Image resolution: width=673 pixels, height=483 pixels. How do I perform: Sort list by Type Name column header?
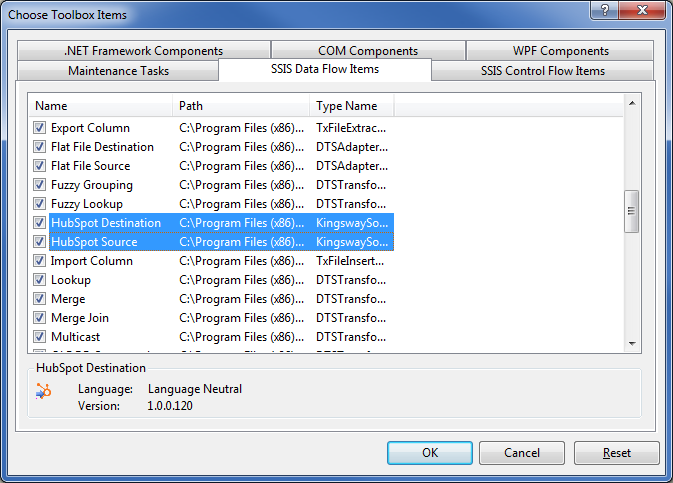pyautogui.click(x=352, y=106)
